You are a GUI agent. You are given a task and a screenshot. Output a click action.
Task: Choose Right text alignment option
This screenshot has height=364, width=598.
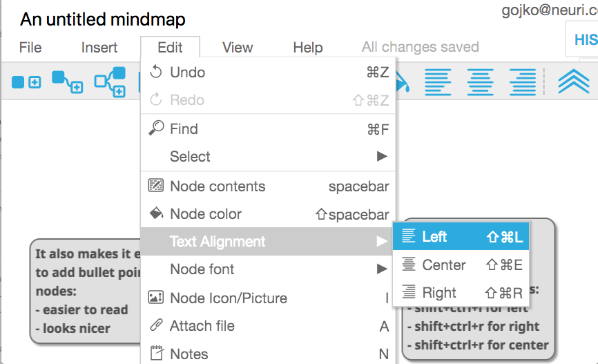pyautogui.click(x=461, y=293)
